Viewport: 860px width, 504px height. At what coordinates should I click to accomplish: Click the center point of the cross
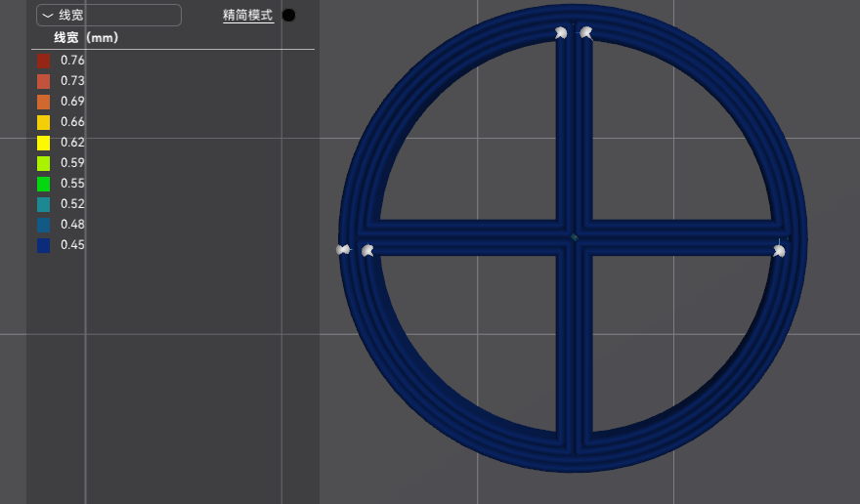point(575,237)
